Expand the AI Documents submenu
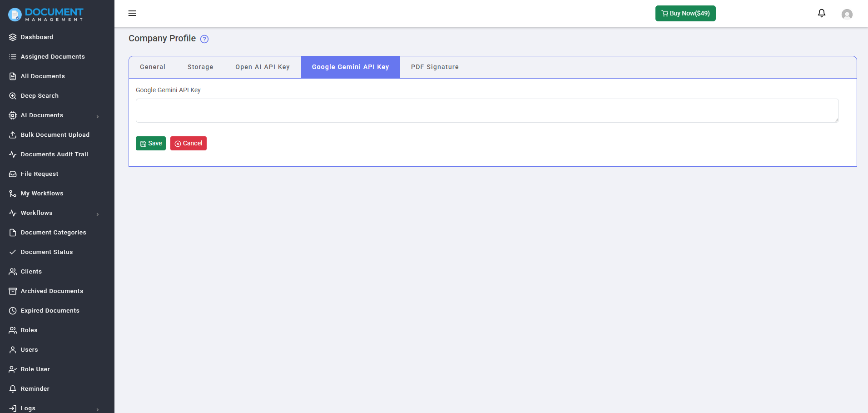868x413 pixels. pyautogui.click(x=97, y=116)
